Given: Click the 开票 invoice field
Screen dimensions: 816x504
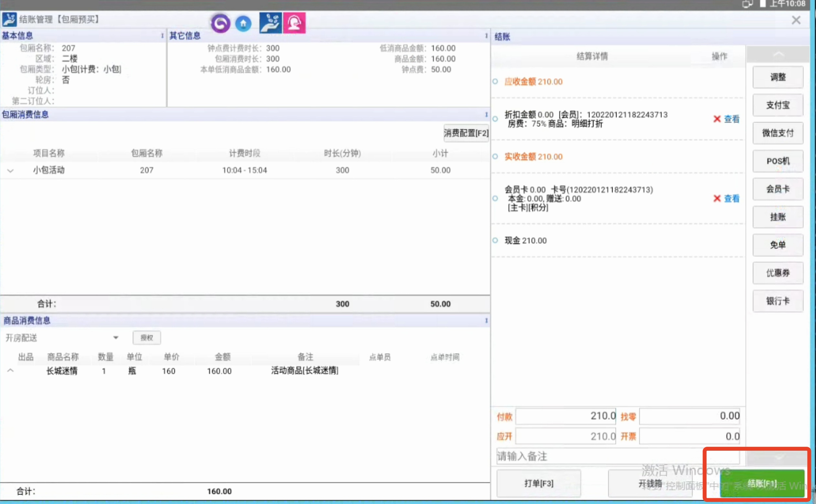Looking at the screenshot, I should (690, 437).
